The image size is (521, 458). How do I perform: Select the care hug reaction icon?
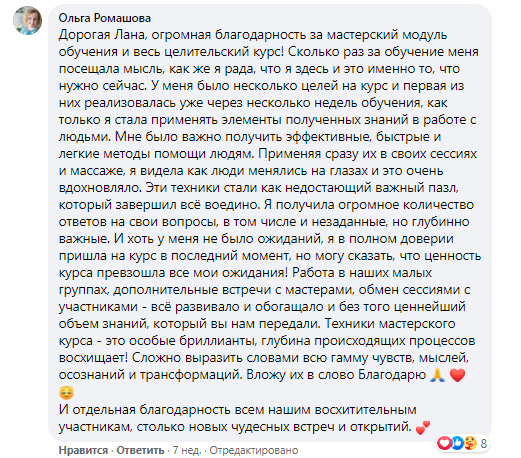(x=470, y=443)
